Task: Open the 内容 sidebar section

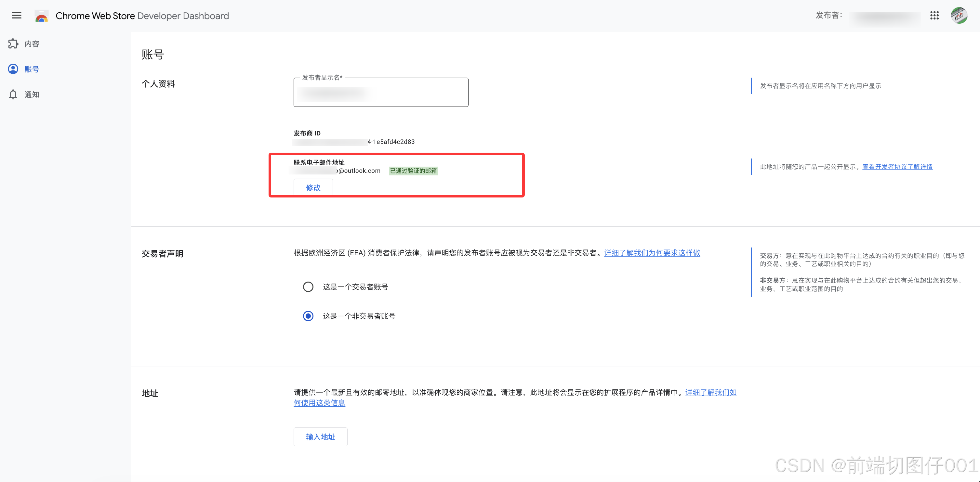Action: [32, 44]
